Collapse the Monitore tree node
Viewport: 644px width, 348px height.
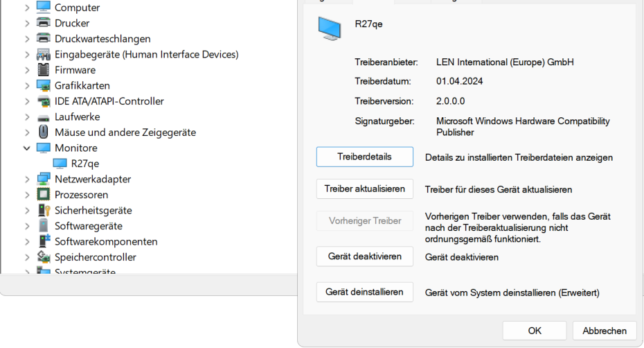coord(26,148)
